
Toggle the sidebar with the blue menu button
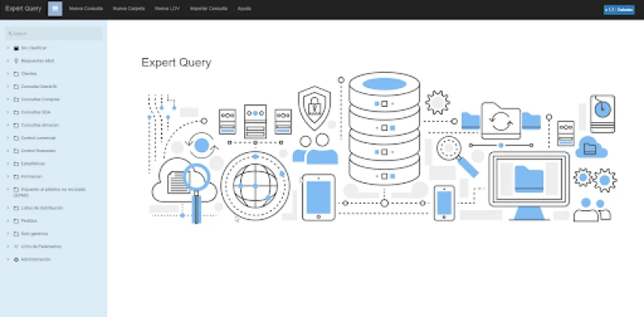click(x=55, y=10)
